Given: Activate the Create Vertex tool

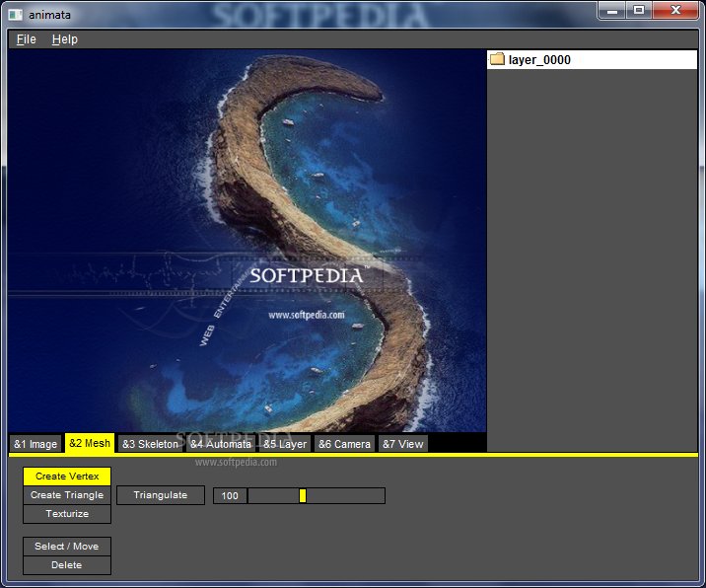Looking at the screenshot, I should point(67,477).
